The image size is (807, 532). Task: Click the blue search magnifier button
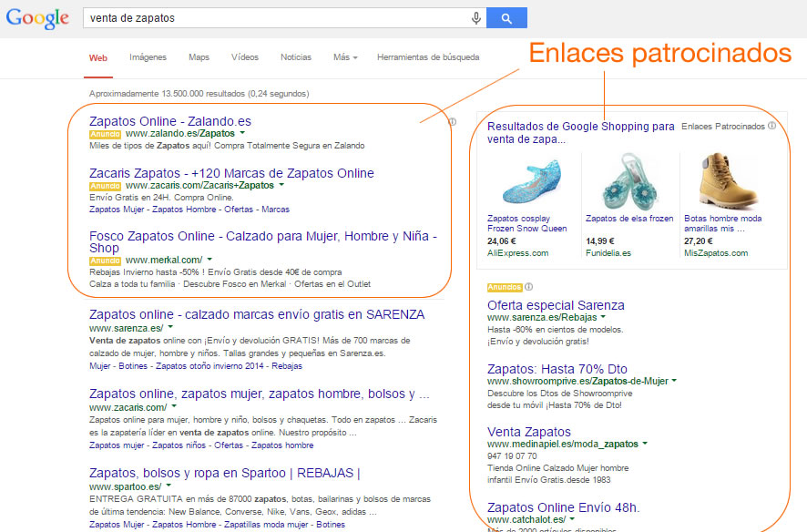point(506,18)
